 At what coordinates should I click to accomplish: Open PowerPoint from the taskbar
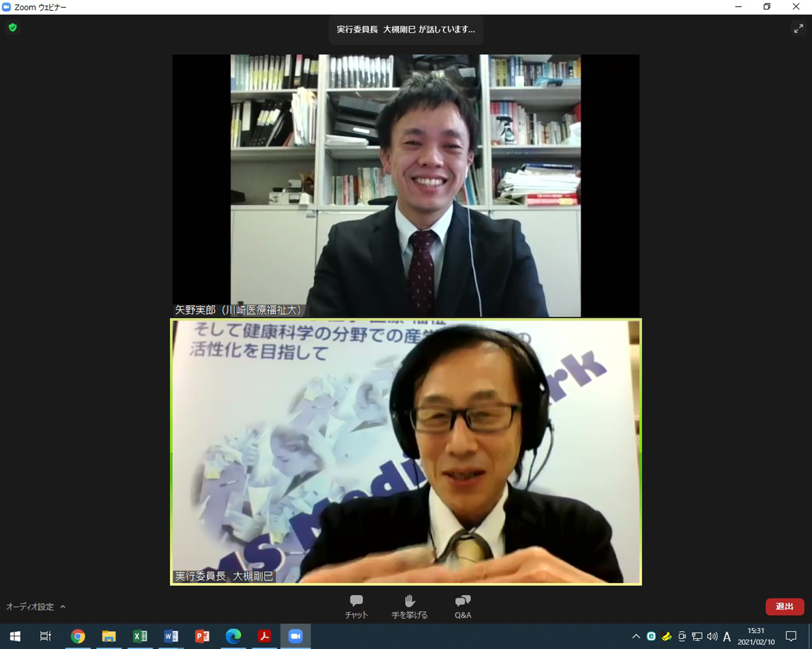click(x=202, y=636)
